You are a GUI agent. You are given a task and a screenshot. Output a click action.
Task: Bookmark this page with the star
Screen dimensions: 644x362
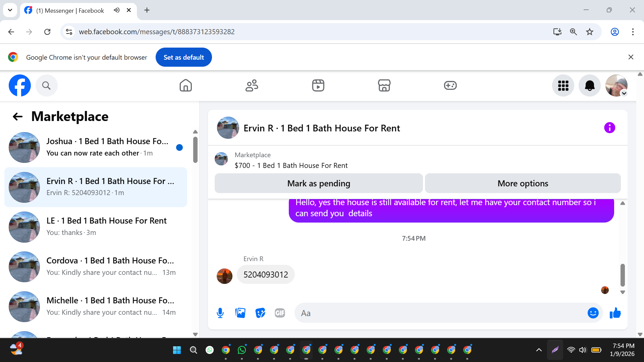point(590,32)
